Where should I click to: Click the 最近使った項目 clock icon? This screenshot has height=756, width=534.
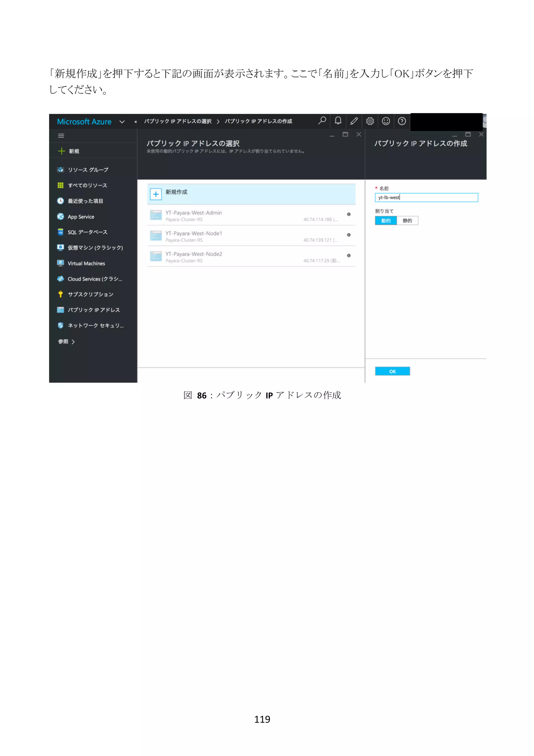point(60,201)
